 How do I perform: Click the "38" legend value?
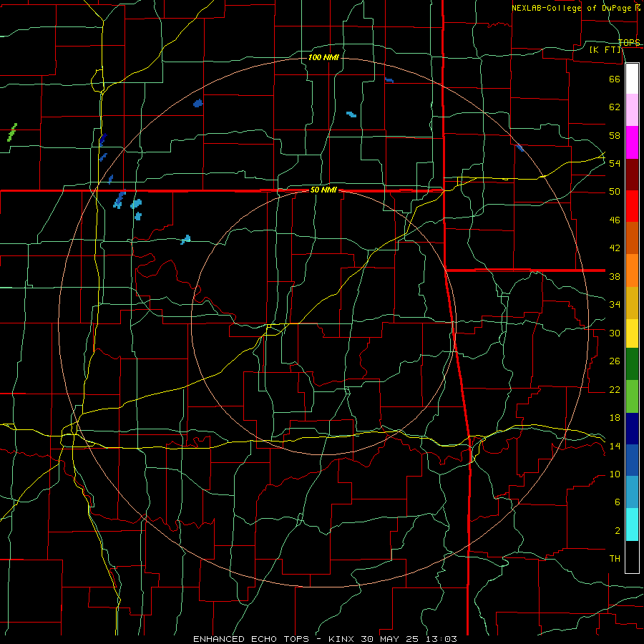615,276
